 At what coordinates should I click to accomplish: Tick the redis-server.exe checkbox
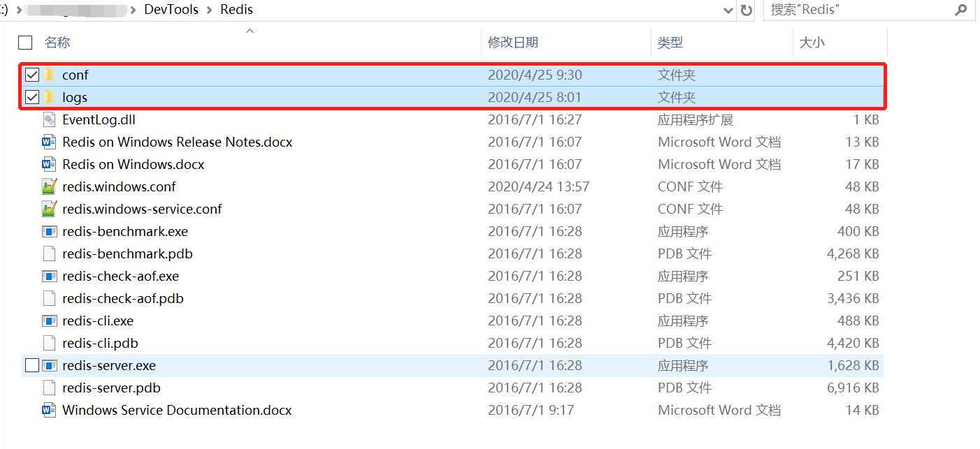[x=32, y=365]
